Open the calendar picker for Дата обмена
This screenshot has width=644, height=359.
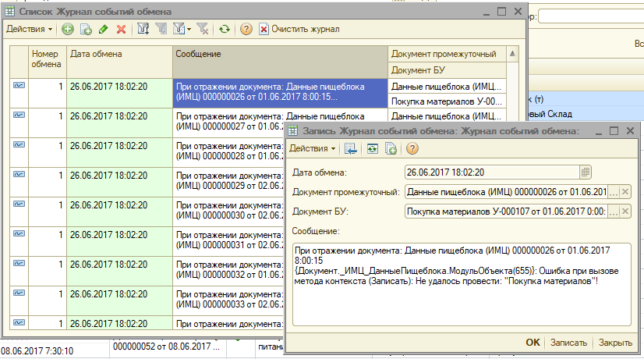[x=586, y=172]
